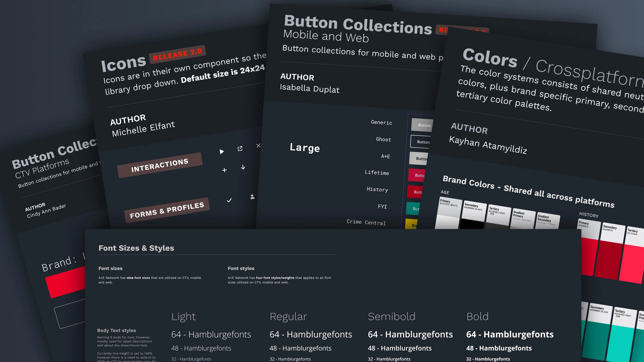Click '48 - Hamblurgefonts' in Bold column
The image size is (644, 362).
499,348
